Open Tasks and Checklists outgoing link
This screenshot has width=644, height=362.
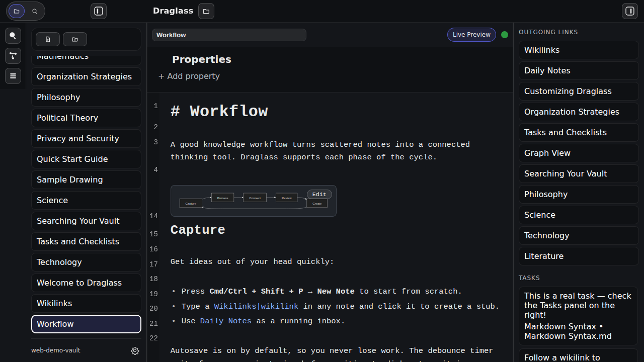(579, 132)
